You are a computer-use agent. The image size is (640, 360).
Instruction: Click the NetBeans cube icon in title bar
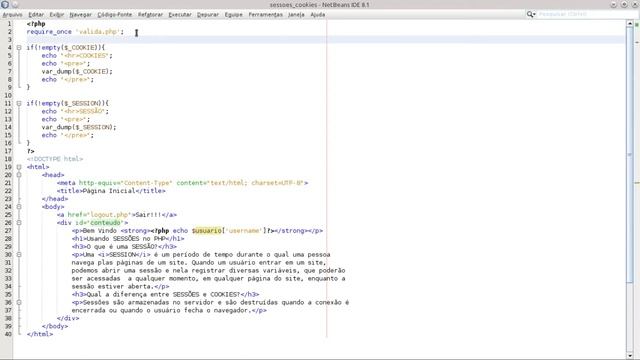coord(5,4)
